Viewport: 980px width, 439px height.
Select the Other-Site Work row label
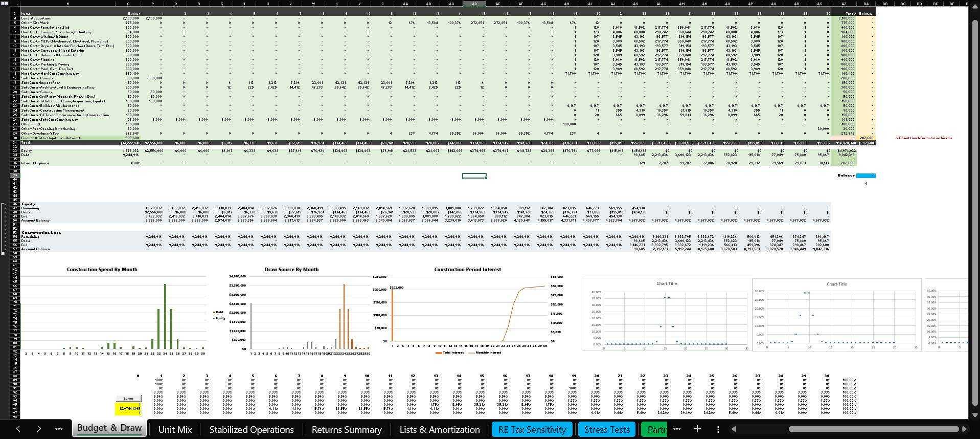coord(35,23)
